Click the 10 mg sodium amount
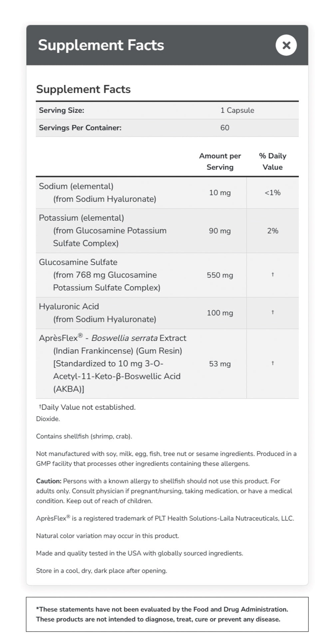 pyautogui.click(x=219, y=193)
